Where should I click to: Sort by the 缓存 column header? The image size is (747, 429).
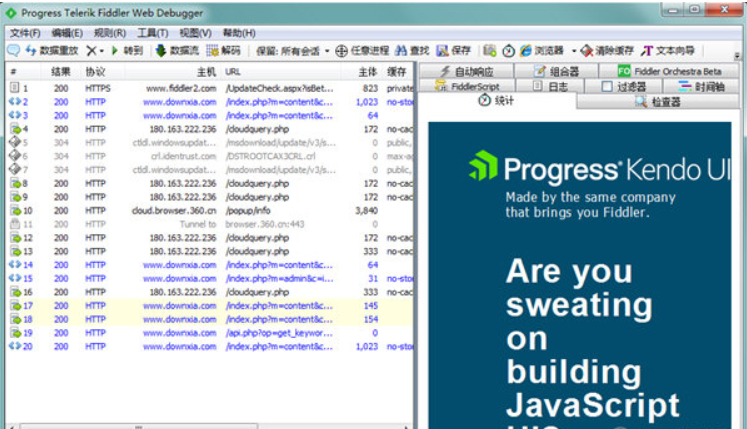(x=396, y=72)
